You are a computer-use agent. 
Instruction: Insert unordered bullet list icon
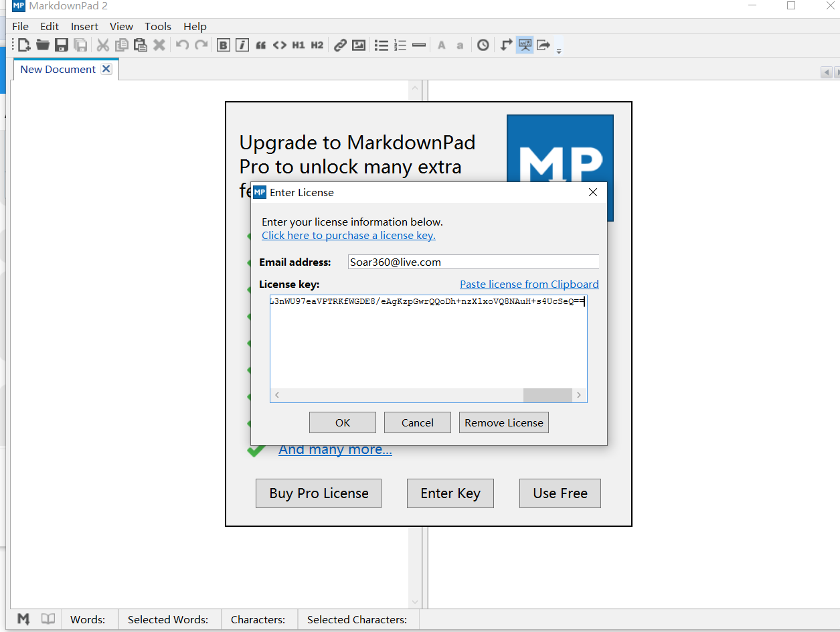click(382, 45)
